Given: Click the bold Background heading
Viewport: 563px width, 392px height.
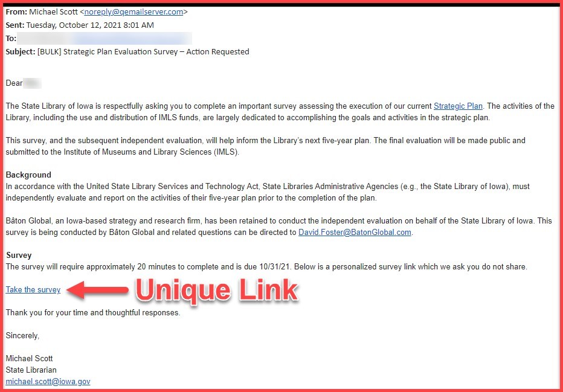Looking at the screenshot, I should coord(28,175).
